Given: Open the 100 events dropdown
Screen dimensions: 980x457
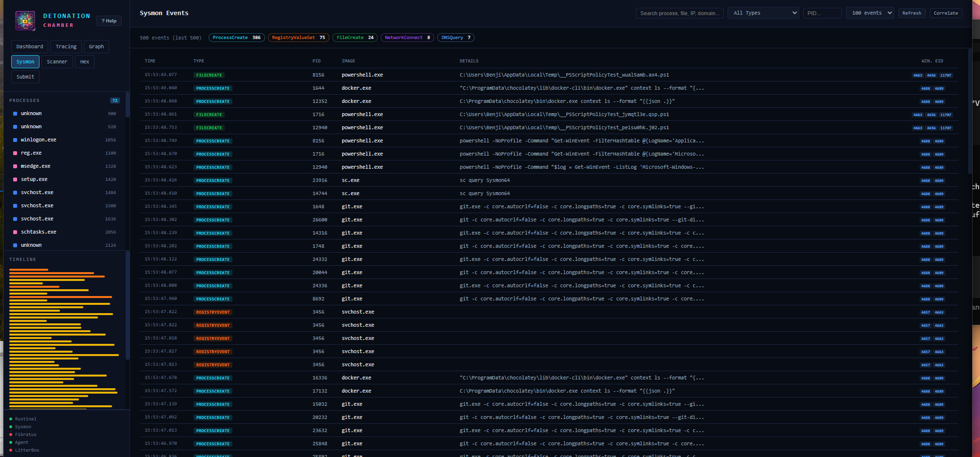Looking at the screenshot, I should (870, 13).
